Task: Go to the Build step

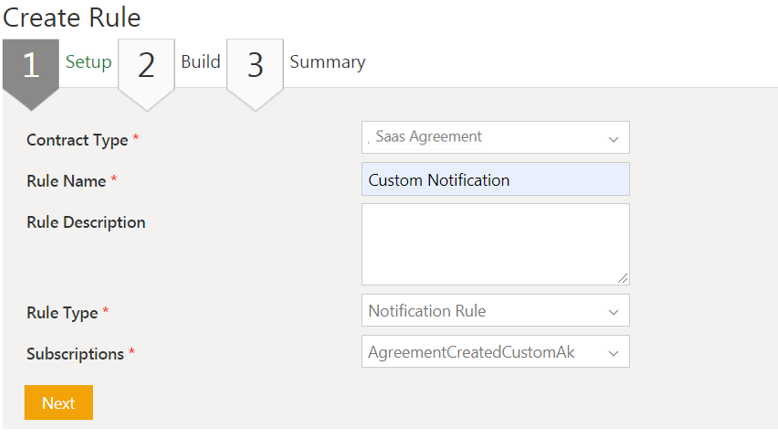Action: coord(200,62)
